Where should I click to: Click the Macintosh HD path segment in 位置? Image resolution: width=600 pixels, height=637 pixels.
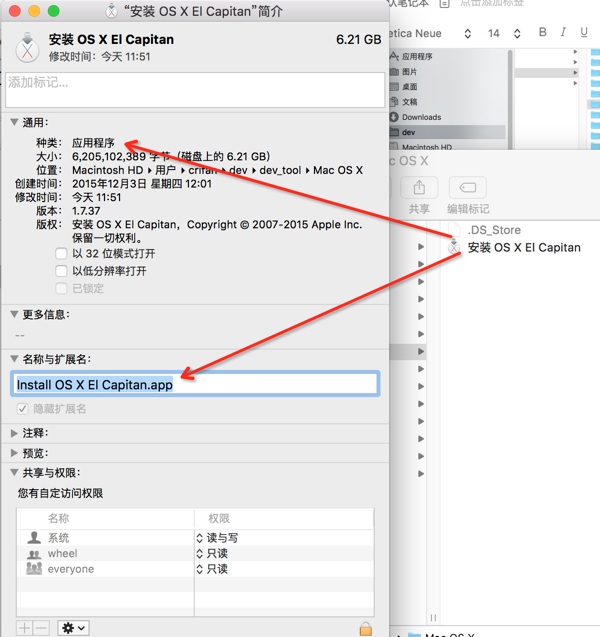click(108, 170)
